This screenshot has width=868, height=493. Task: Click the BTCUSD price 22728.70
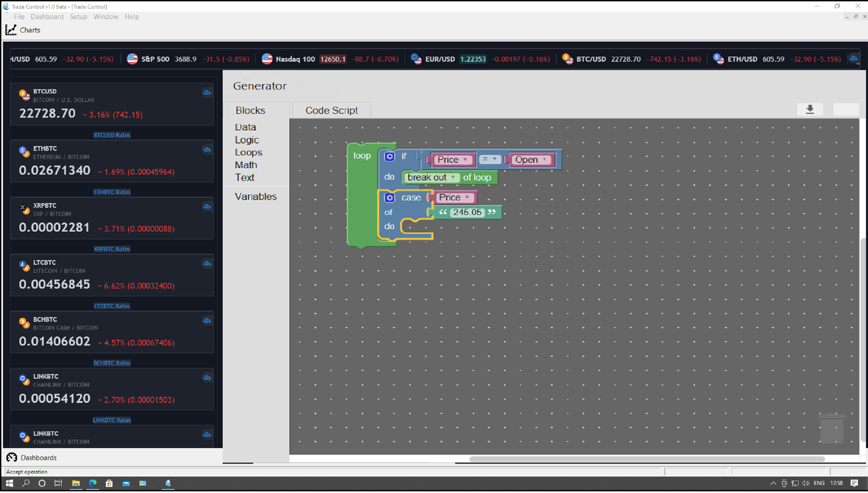pos(47,113)
